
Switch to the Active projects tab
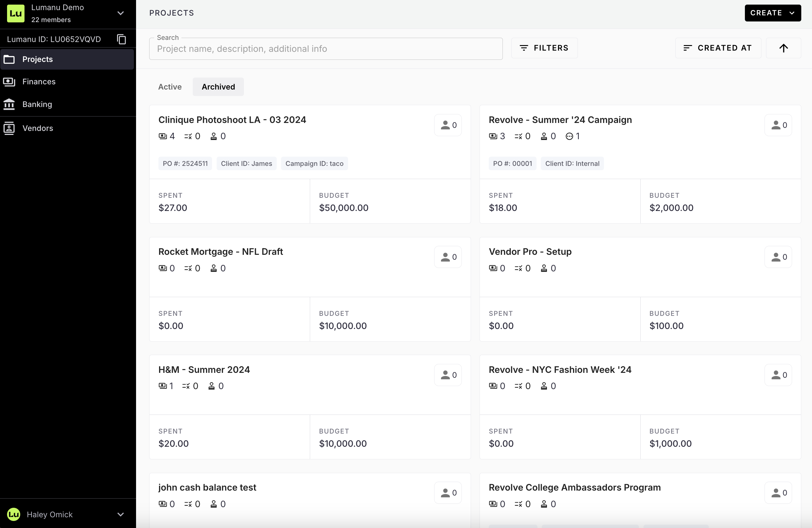coord(169,87)
